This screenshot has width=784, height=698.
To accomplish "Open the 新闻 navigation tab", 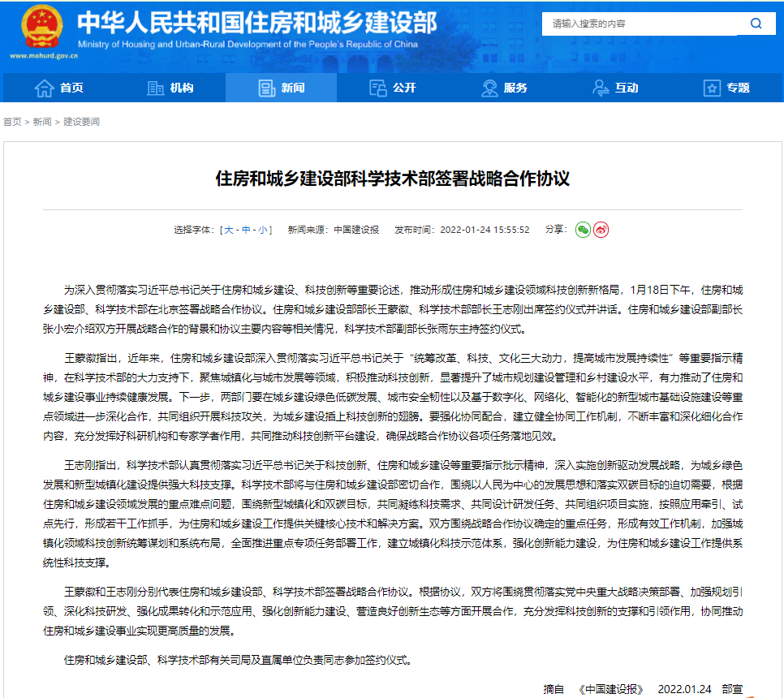I will coord(281,88).
